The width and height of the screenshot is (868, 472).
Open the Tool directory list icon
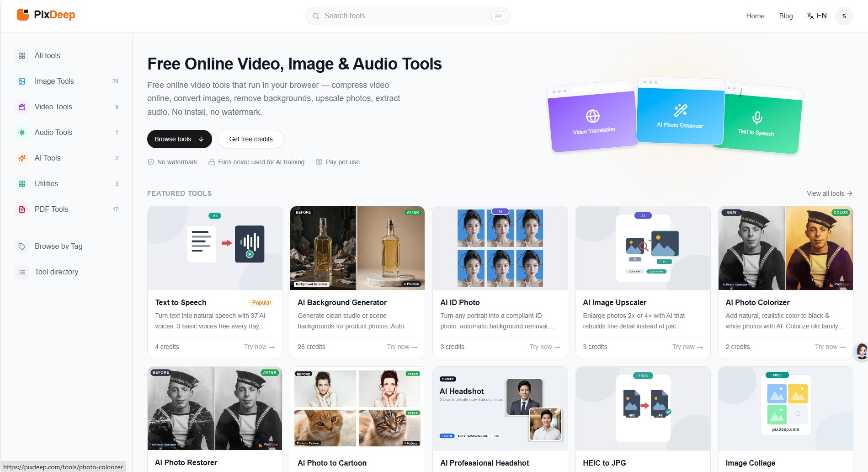coord(22,272)
